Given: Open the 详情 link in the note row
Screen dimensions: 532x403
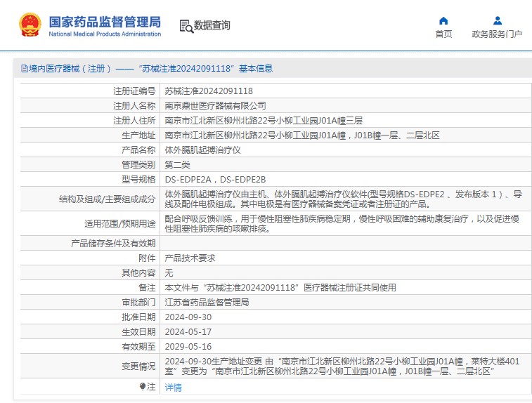Looking at the screenshot, I should click(173, 387).
